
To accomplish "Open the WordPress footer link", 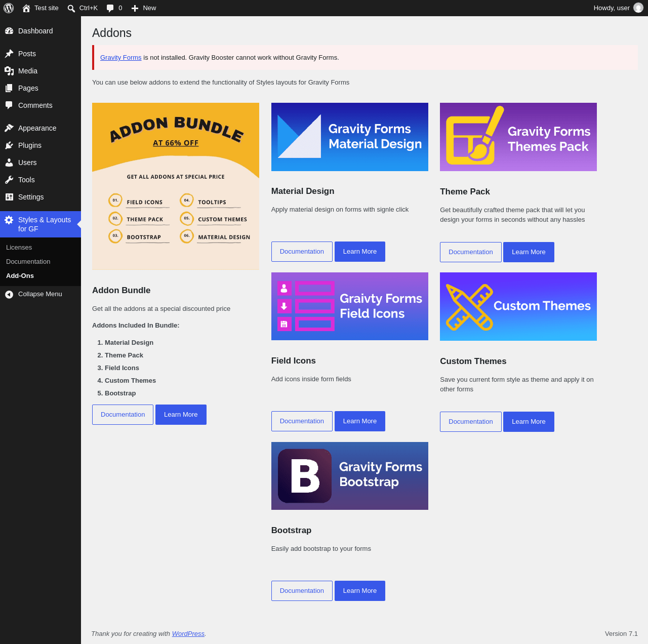I will 188,634.
